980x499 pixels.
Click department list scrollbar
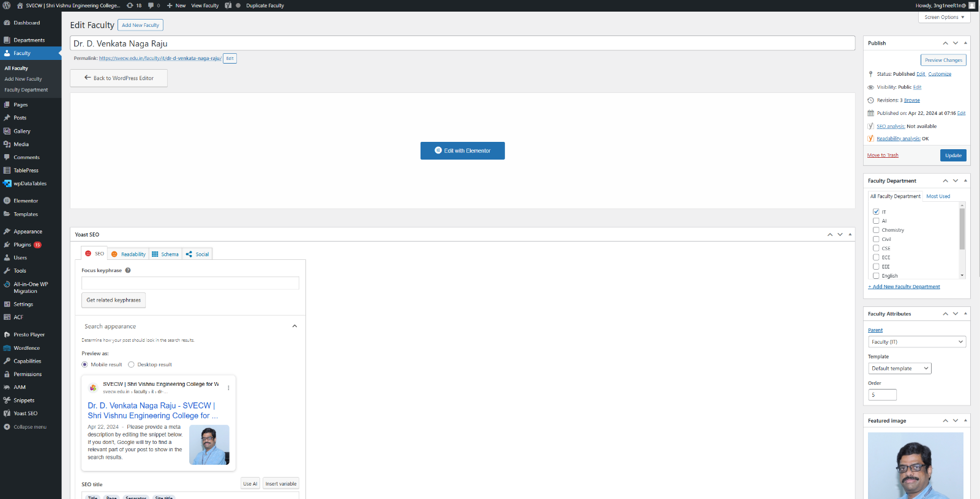[962, 229]
